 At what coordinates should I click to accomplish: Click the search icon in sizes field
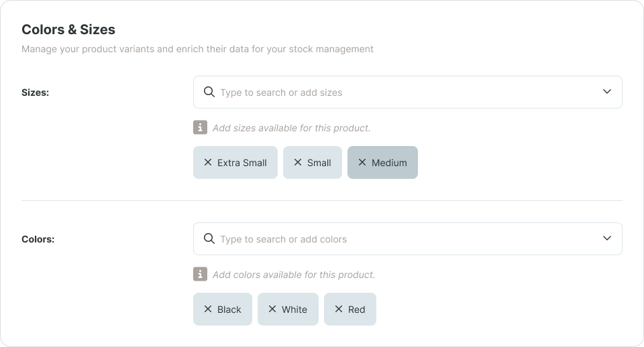click(x=209, y=92)
